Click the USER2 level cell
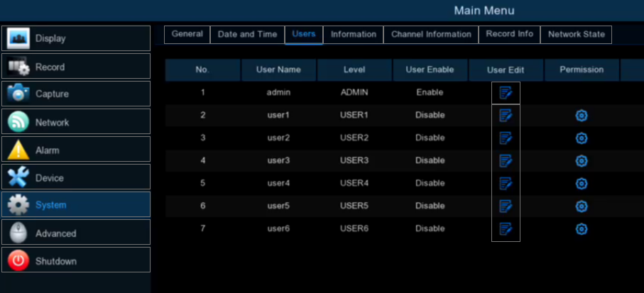The height and width of the screenshot is (293, 644). click(354, 138)
